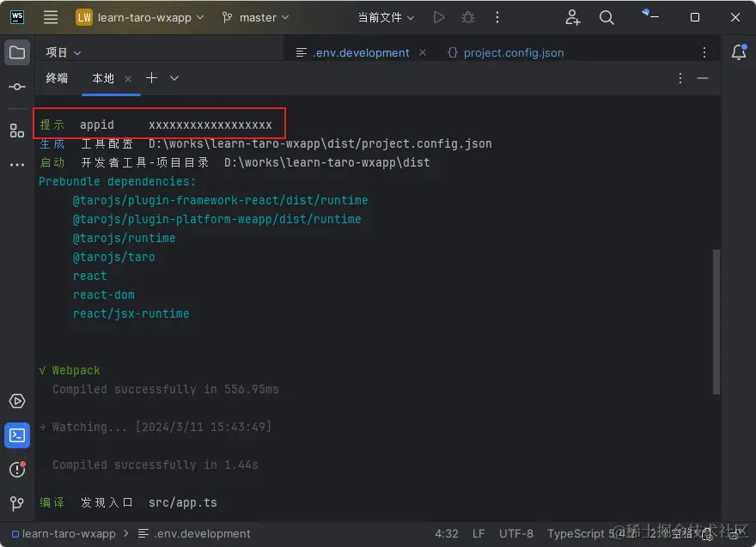The image size is (756, 547).
Task: Open the Notifications bell
Action: pos(739,52)
